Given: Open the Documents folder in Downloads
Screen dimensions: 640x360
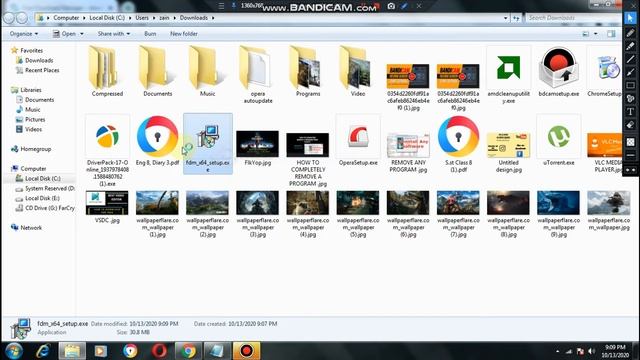Looking at the screenshot, I should (158, 71).
